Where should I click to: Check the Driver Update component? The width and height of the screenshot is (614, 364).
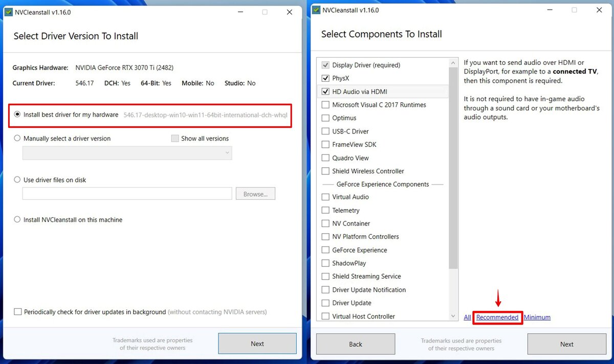(x=325, y=303)
